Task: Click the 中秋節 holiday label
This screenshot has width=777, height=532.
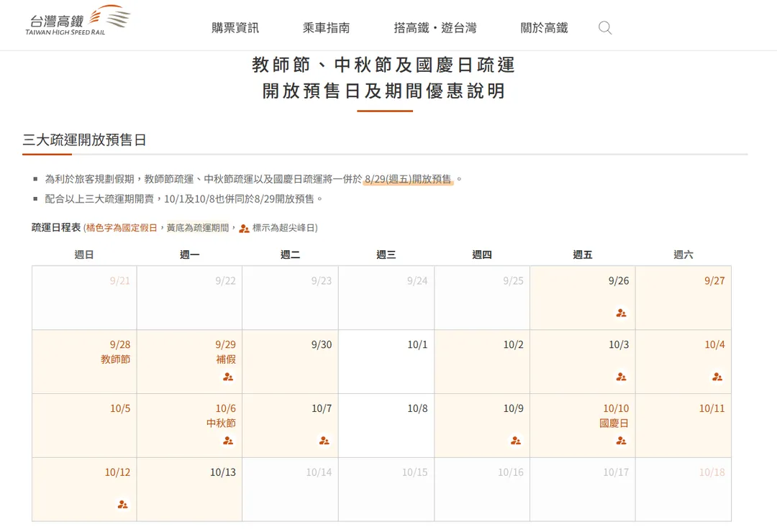Action: (221, 423)
